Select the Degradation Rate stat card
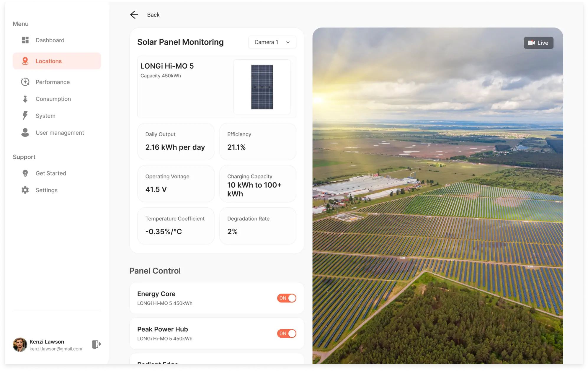The height and width of the screenshot is (371, 588). point(257,226)
